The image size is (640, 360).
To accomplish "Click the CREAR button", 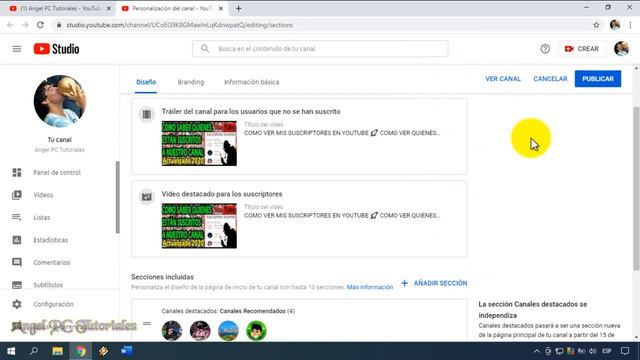I will point(582,49).
